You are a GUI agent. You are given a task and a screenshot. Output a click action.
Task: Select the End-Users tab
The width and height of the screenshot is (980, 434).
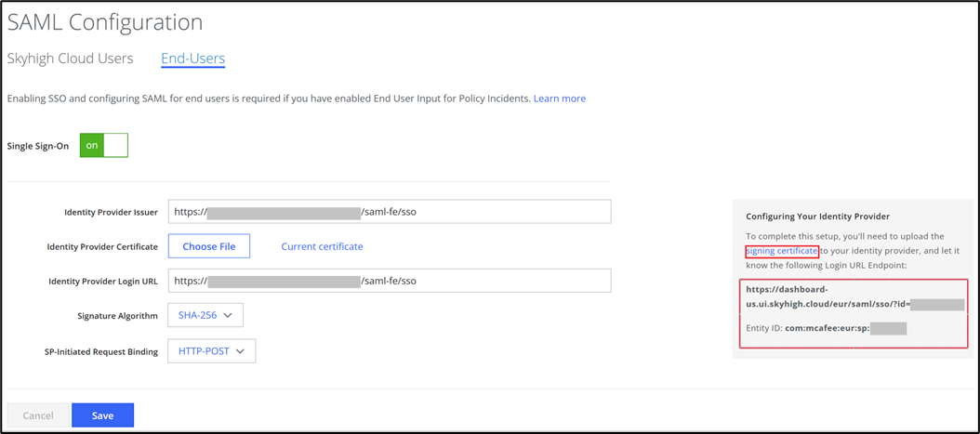click(x=192, y=59)
